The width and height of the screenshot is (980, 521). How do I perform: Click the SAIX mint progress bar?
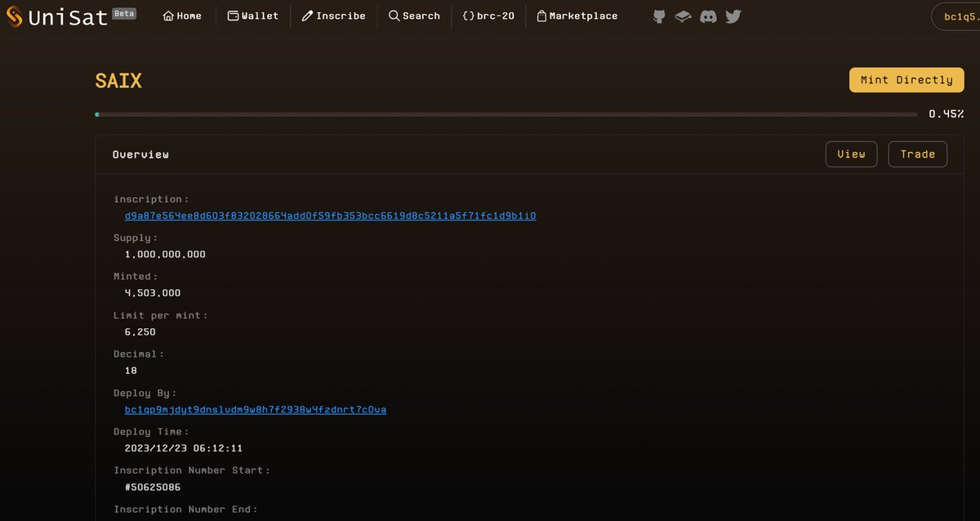coord(506,114)
